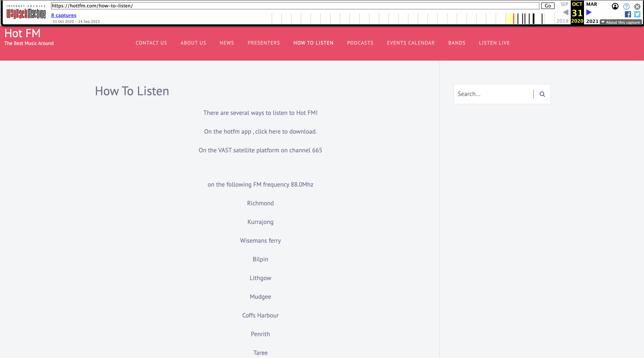
Task: Close the Wayback toolbar
Action: tap(637, 6)
